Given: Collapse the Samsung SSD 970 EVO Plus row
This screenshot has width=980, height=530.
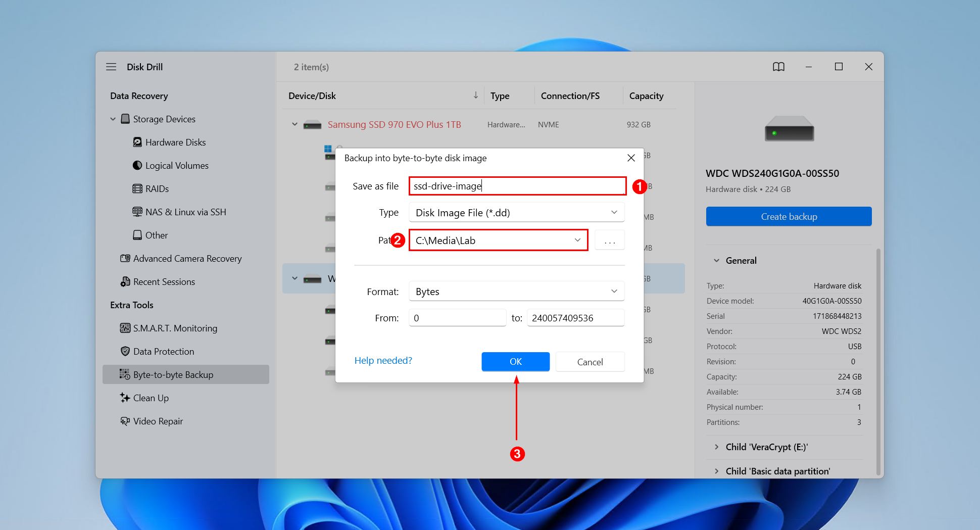Looking at the screenshot, I should [x=295, y=124].
